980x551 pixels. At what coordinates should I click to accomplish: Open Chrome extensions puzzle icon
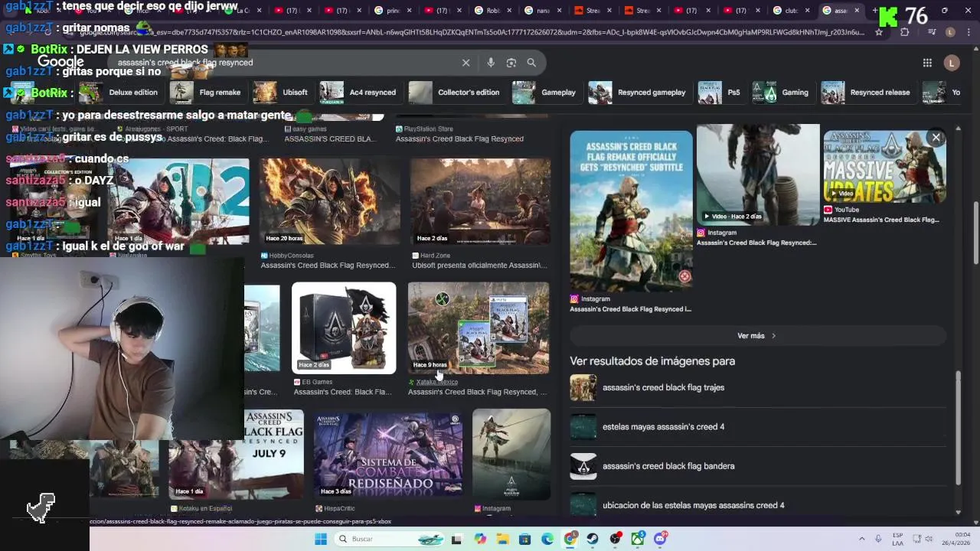click(905, 32)
